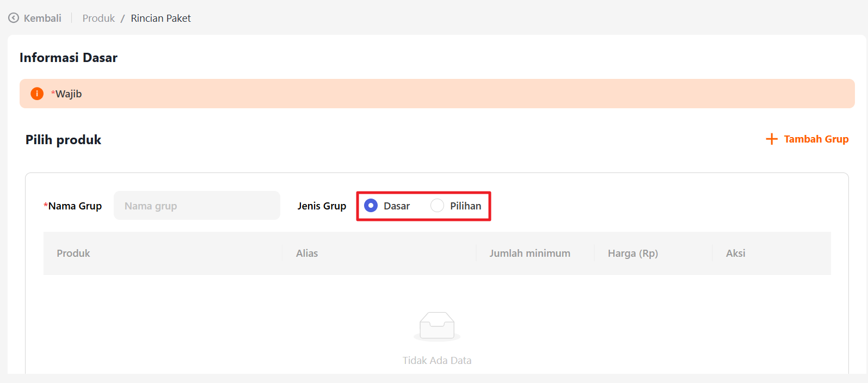Click the Tidak Ada Data message

[x=436, y=360]
